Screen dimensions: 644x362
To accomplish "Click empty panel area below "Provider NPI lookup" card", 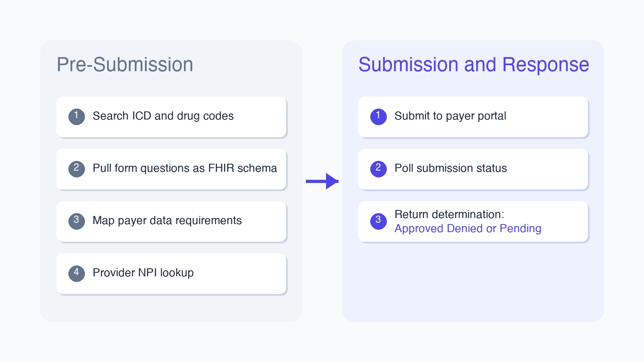I will pyautogui.click(x=171, y=309).
